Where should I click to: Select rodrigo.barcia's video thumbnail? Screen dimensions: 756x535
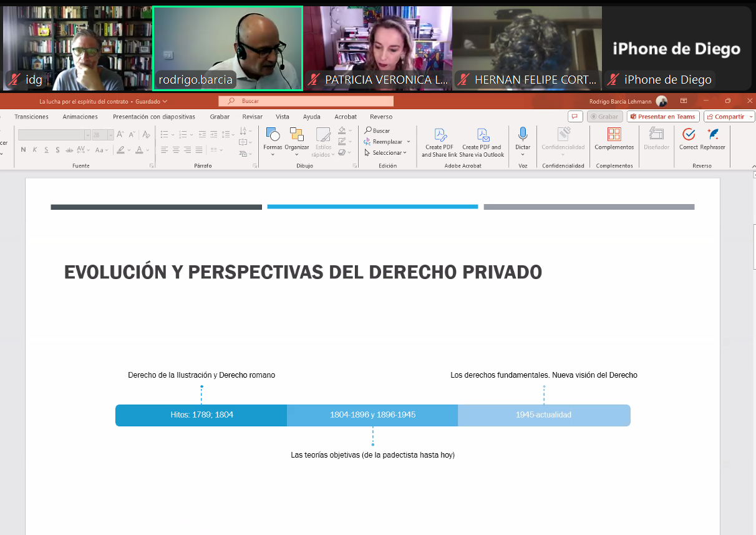click(228, 48)
